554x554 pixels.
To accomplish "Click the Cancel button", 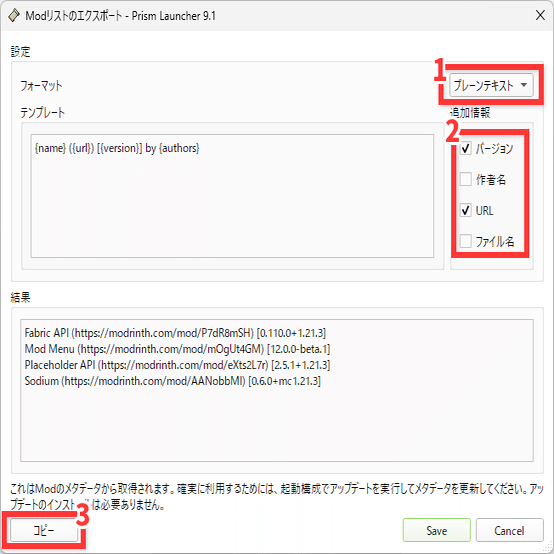I will tap(509, 530).
